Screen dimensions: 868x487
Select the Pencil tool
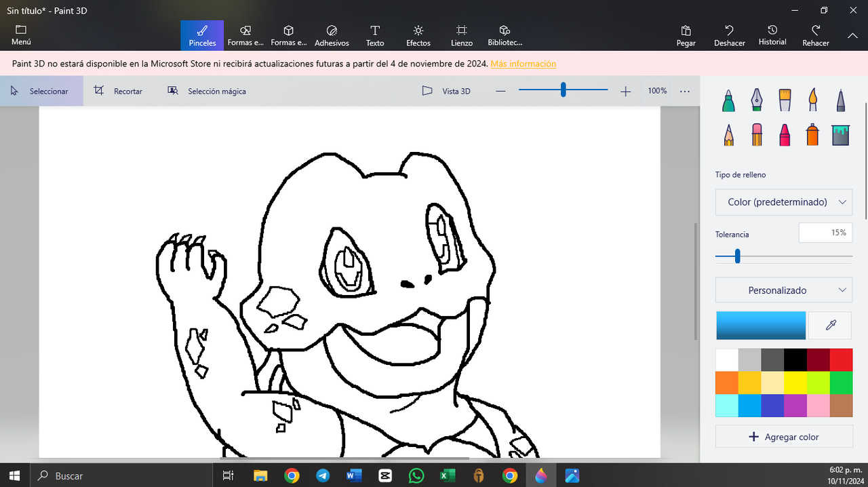click(728, 134)
